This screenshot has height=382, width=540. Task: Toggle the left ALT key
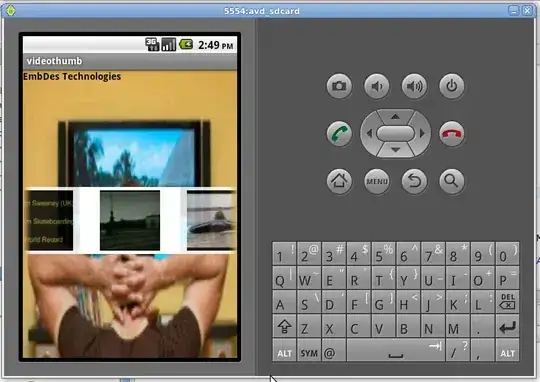coord(284,350)
